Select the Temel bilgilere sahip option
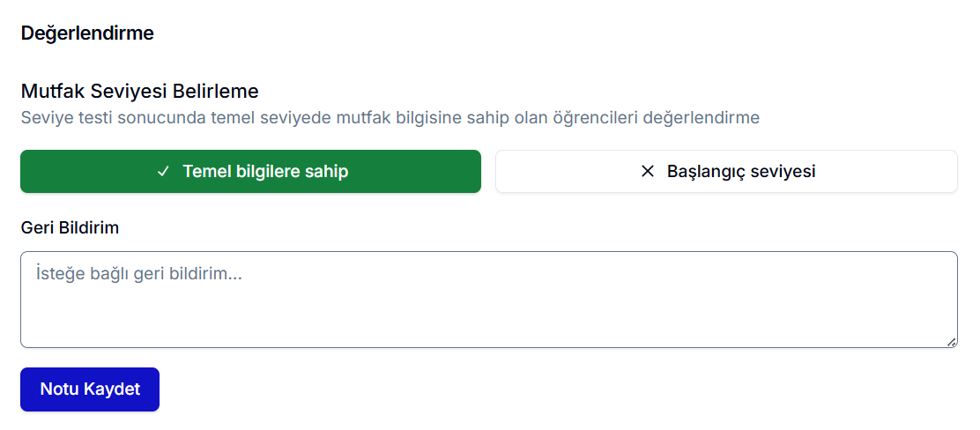 tap(250, 172)
